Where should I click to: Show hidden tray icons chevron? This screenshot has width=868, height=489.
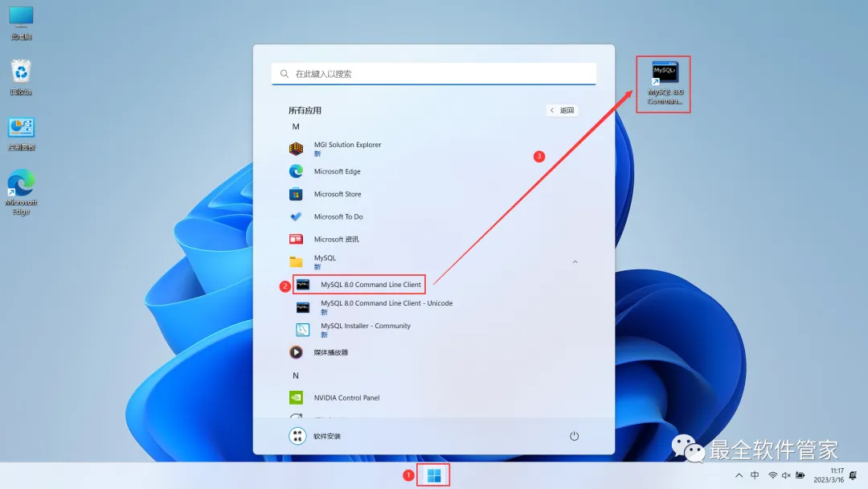pos(739,475)
